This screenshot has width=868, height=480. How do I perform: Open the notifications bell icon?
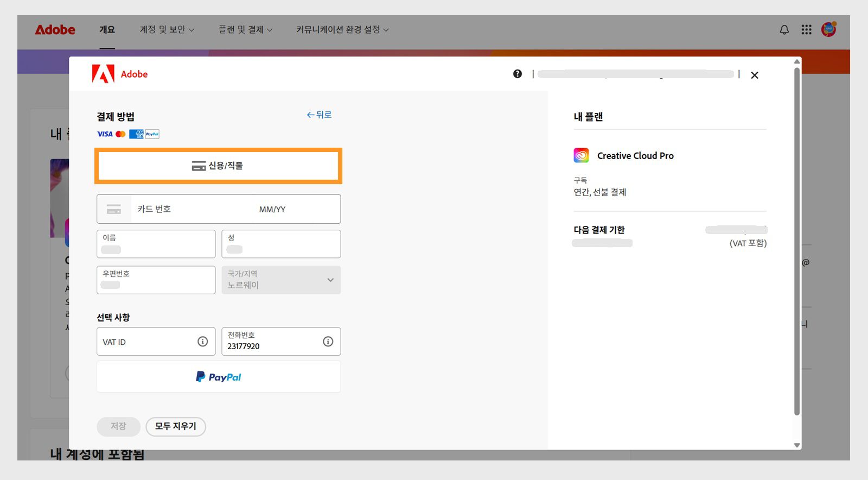(x=784, y=30)
